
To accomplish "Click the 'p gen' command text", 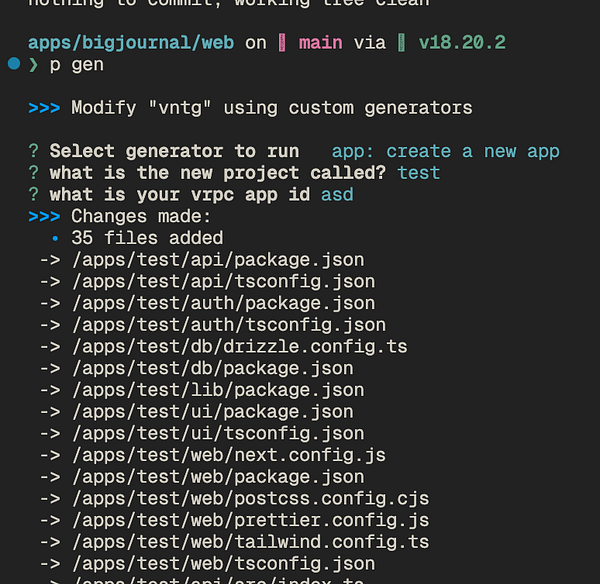I will point(77,65).
